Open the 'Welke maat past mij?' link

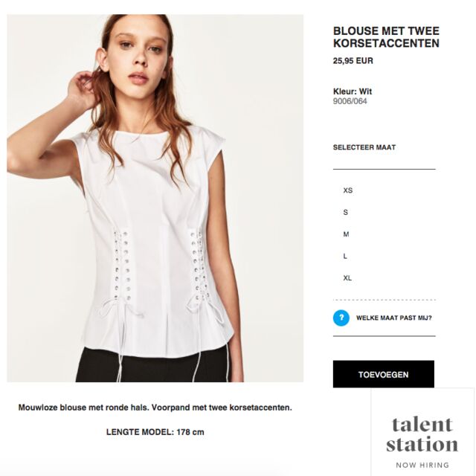393,318
